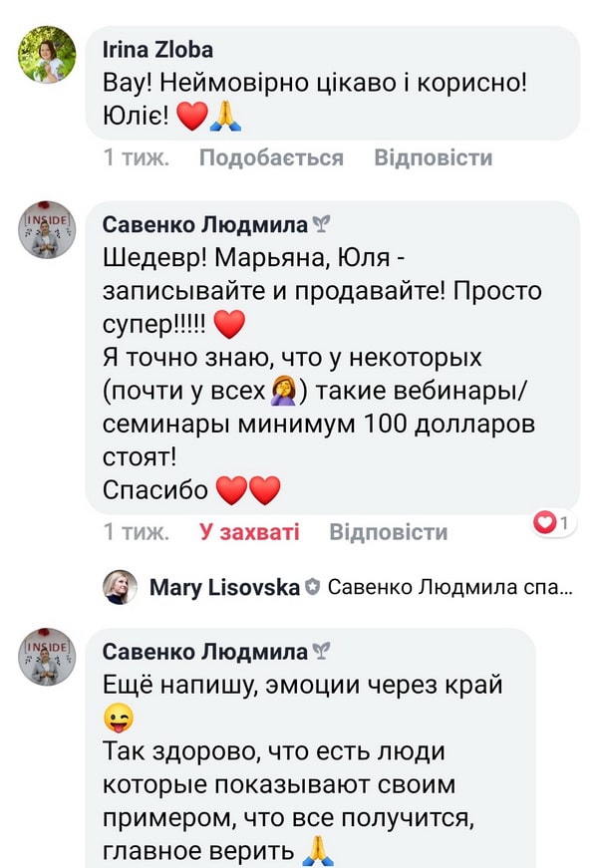Screen dimensions: 598x868
Task: Click badge icon beside Савенко Людмила on Ещё напишу comment
Action: 321,652
